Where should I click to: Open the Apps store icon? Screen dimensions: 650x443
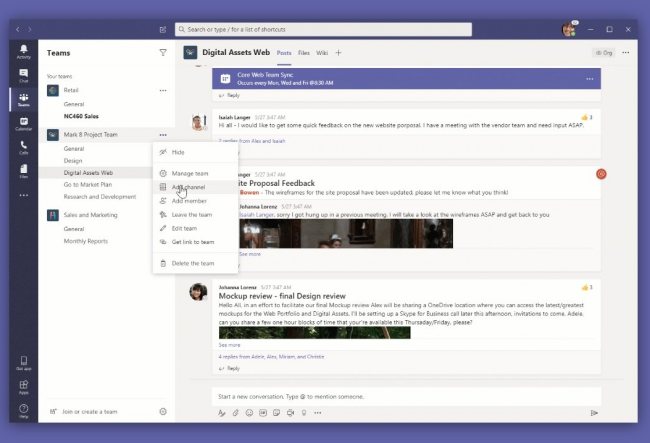click(x=24, y=387)
